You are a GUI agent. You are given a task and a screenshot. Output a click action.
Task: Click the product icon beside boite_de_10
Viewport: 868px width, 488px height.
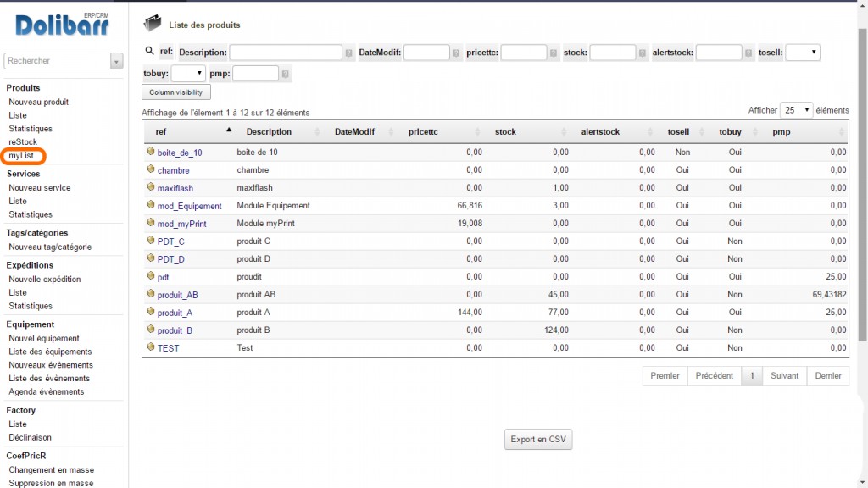coord(151,152)
